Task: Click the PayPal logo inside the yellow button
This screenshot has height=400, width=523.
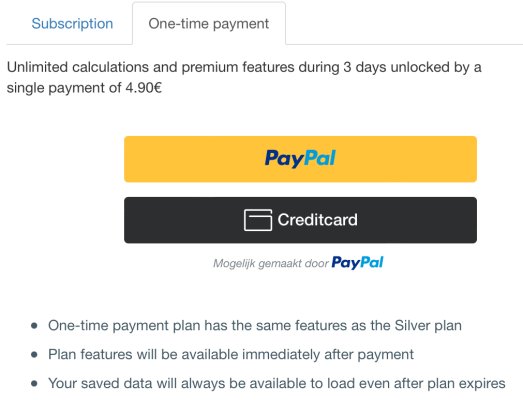Action: (x=300, y=158)
